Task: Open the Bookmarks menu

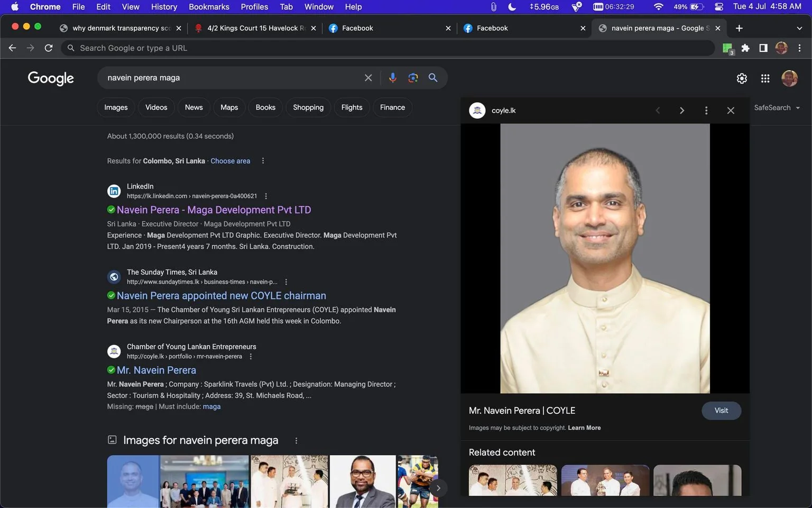Action: 209,7
